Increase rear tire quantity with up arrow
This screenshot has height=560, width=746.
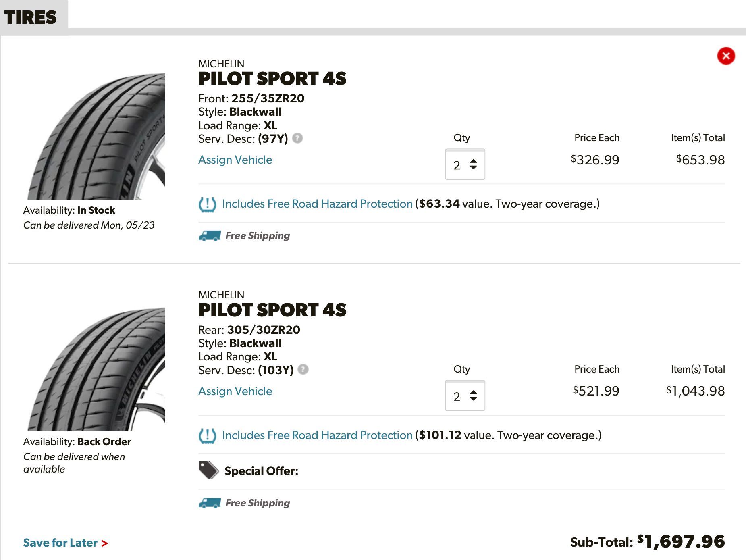473,392
